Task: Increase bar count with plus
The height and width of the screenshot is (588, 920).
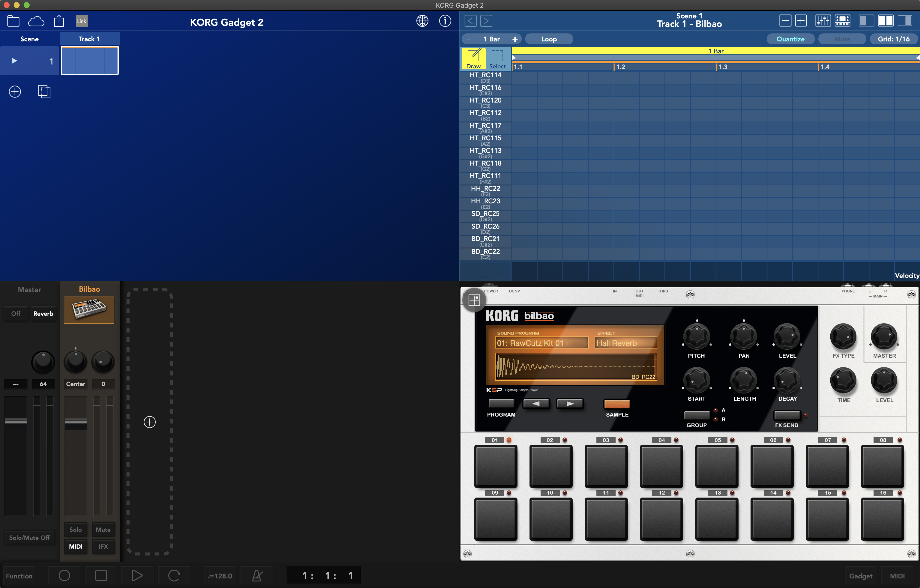Action: (515, 39)
